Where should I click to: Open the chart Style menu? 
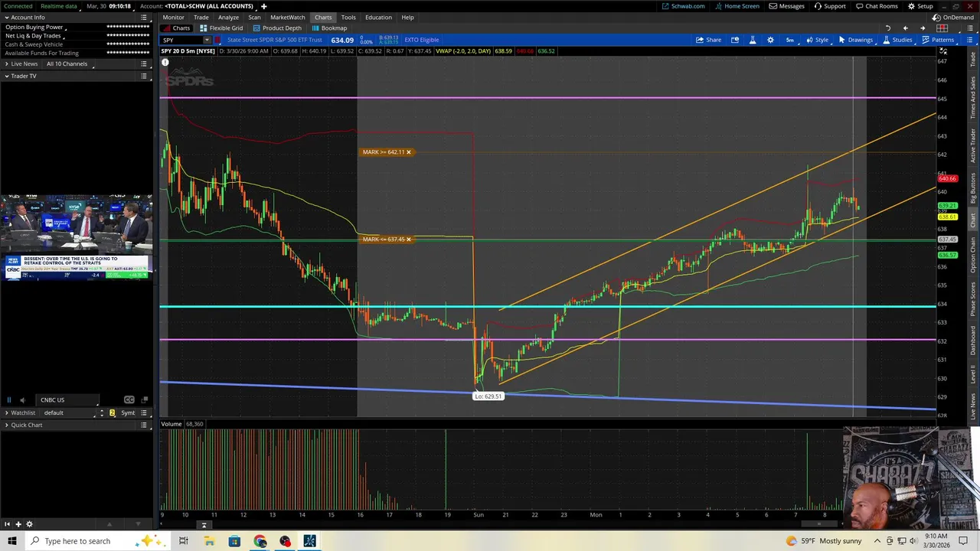click(816, 40)
